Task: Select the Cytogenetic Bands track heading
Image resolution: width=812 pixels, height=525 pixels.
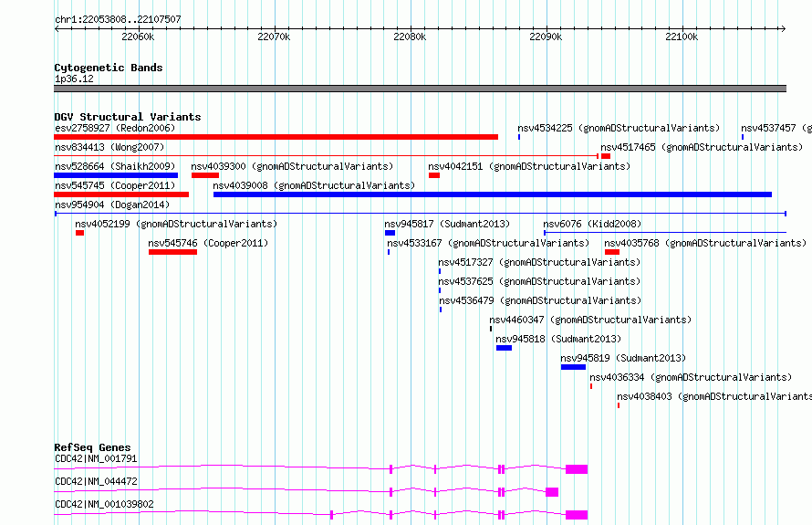Action: point(109,68)
